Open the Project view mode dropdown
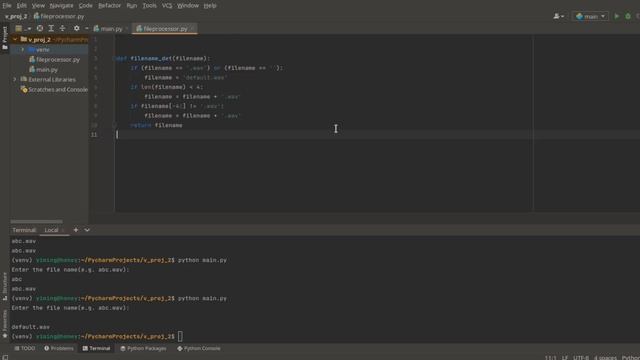Image resolution: width=640 pixels, height=360 pixels. pyautogui.click(x=23, y=29)
